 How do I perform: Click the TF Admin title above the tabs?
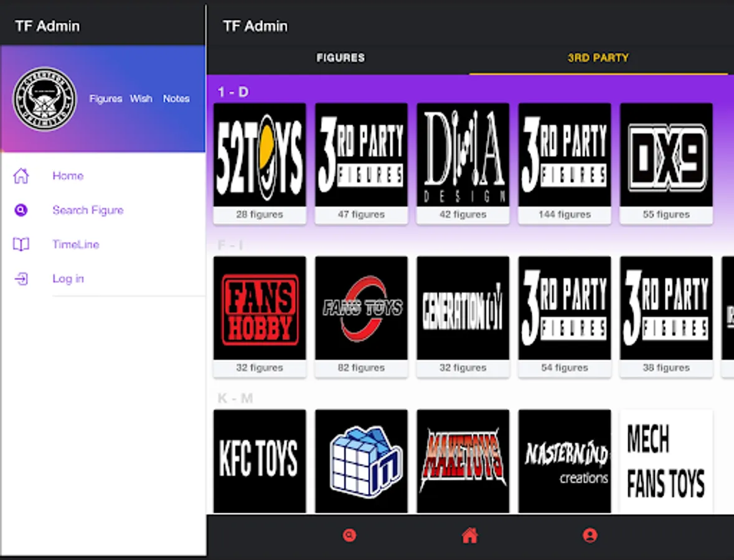tap(255, 26)
